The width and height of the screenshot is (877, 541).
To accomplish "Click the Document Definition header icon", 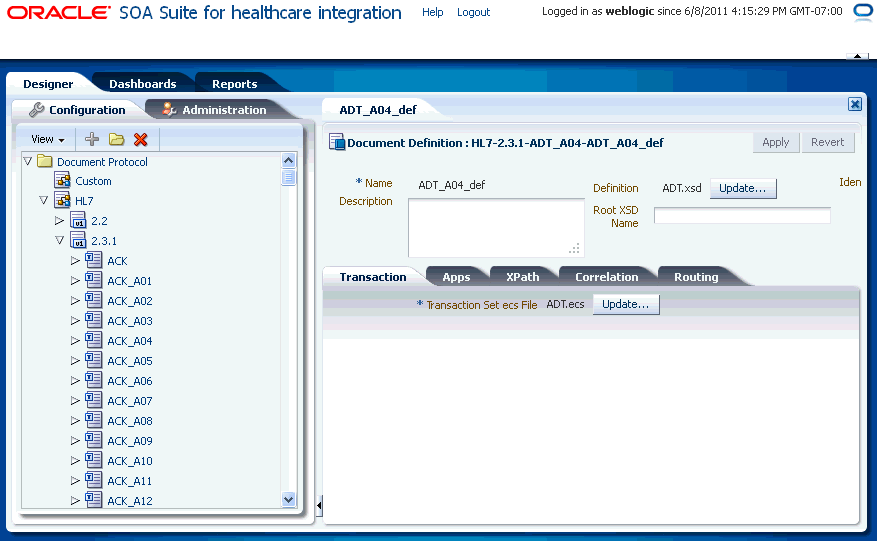I will pyautogui.click(x=337, y=142).
